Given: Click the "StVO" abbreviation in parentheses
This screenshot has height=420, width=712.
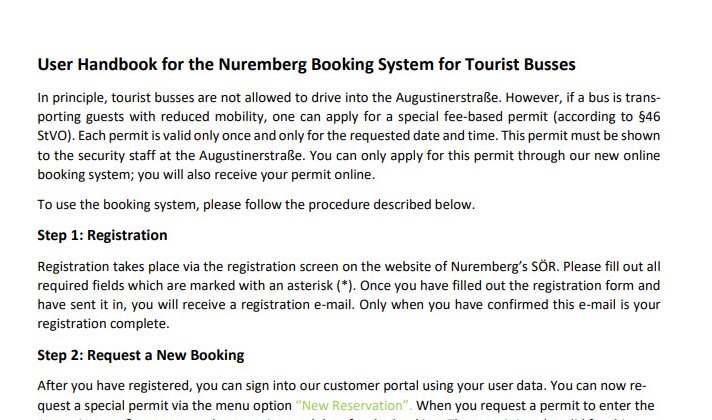Looking at the screenshot, I should [52, 136].
